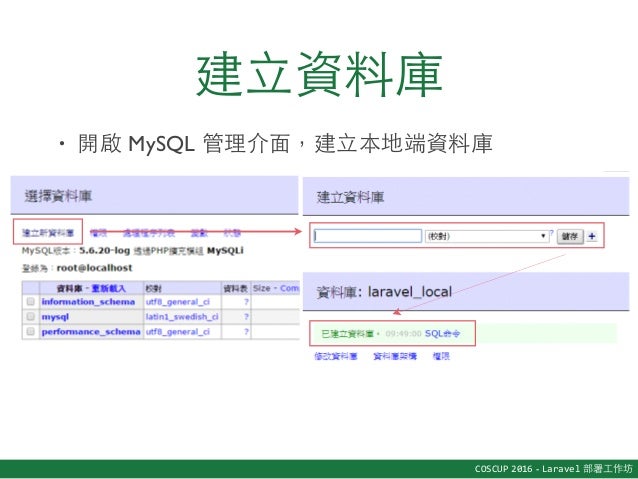Open the information_schema database

(x=88, y=302)
